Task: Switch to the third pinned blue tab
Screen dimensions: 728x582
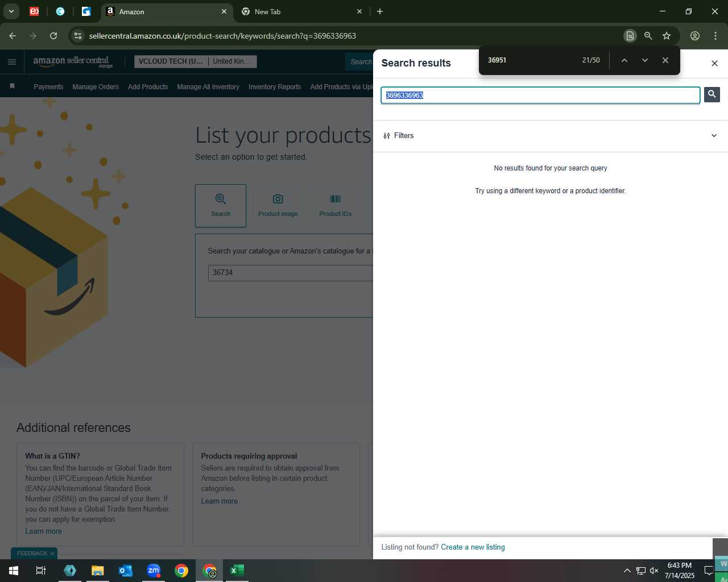Action: click(x=86, y=11)
